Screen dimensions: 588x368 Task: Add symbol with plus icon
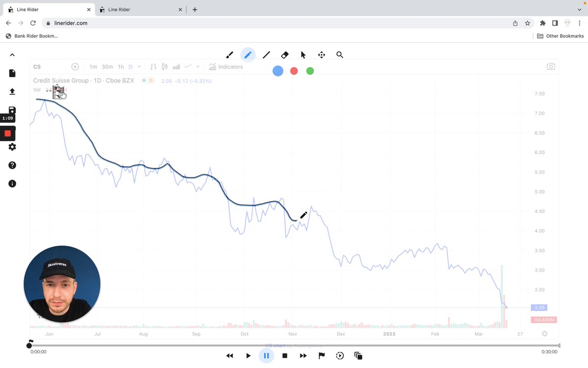75,67
